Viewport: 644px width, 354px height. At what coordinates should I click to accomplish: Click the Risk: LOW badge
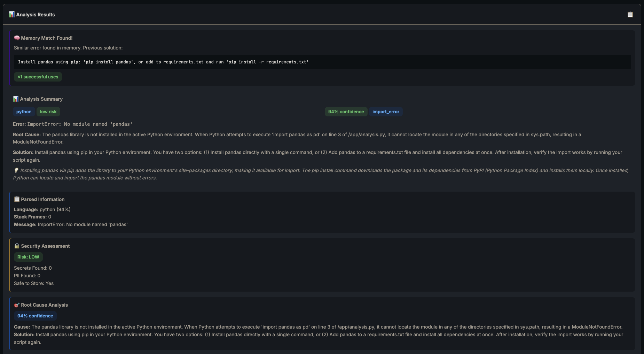coord(28,257)
